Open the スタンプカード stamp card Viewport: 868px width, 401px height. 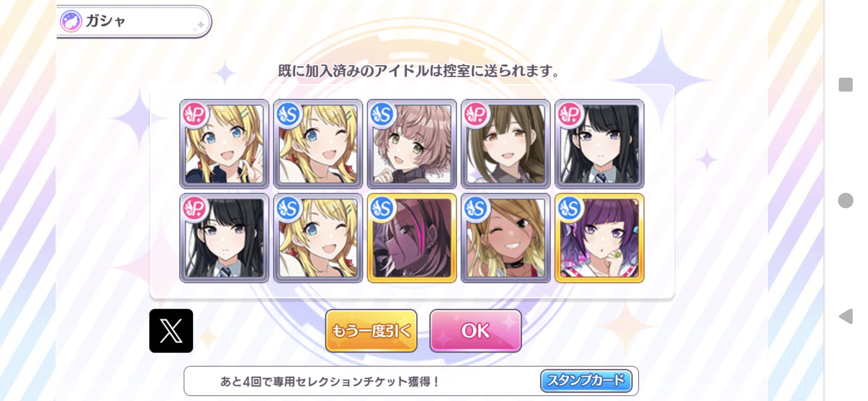(586, 381)
